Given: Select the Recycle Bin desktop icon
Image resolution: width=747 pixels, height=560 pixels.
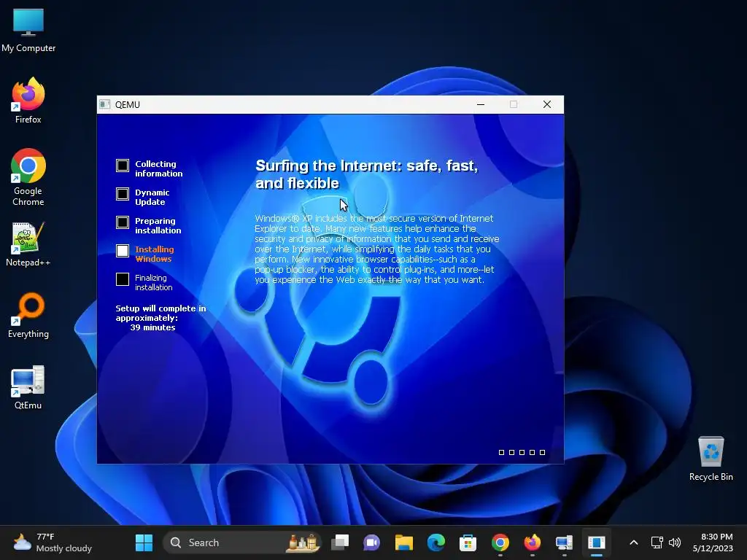Looking at the screenshot, I should (711, 459).
